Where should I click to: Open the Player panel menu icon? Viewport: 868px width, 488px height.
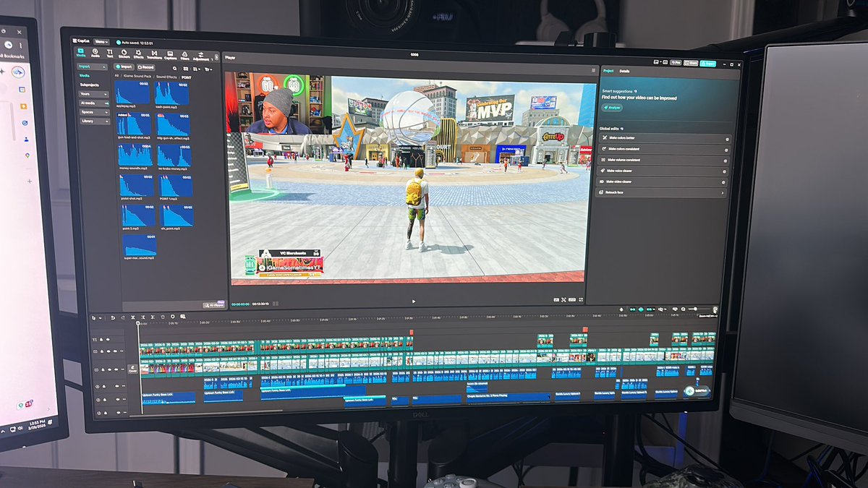[x=594, y=70]
